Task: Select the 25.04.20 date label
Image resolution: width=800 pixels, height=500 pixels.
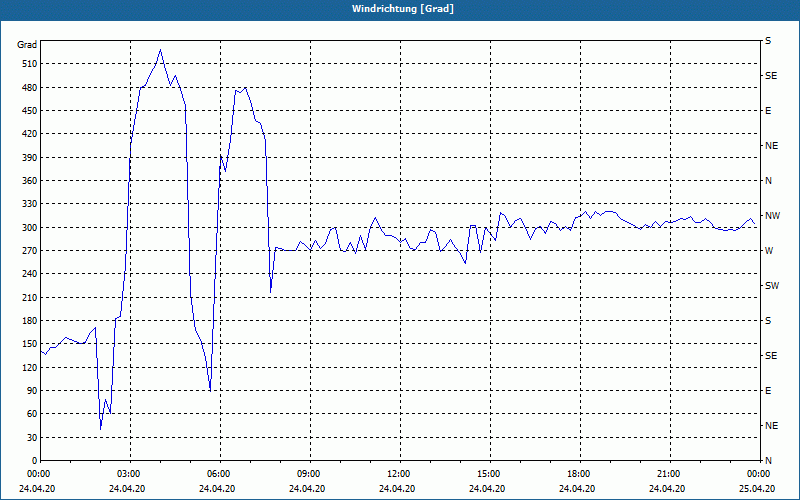Action: tap(757, 488)
